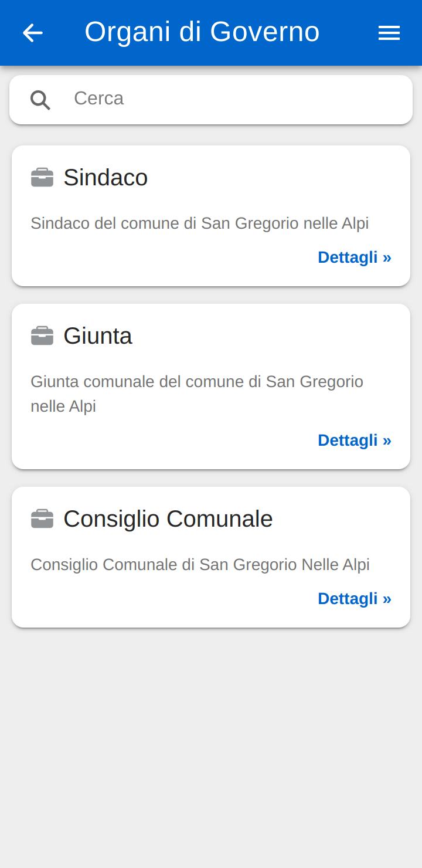This screenshot has width=422, height=868.
Task: Select the Sindaco card title
Action: (105, 177)
